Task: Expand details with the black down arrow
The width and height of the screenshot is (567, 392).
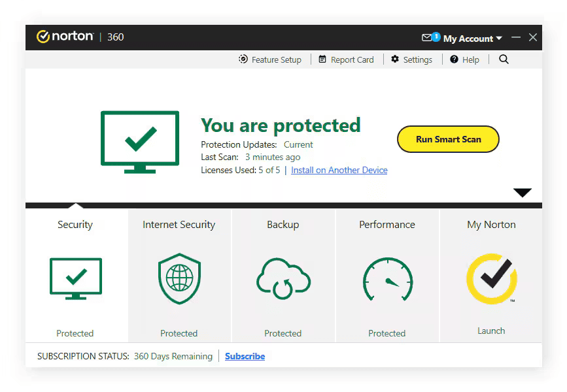Action: click(522, 193)
